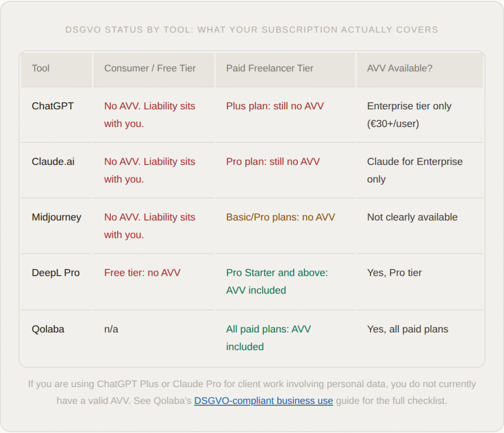504x433 pixels.
Task: Click the Tool column header
Action: [41, 68]
